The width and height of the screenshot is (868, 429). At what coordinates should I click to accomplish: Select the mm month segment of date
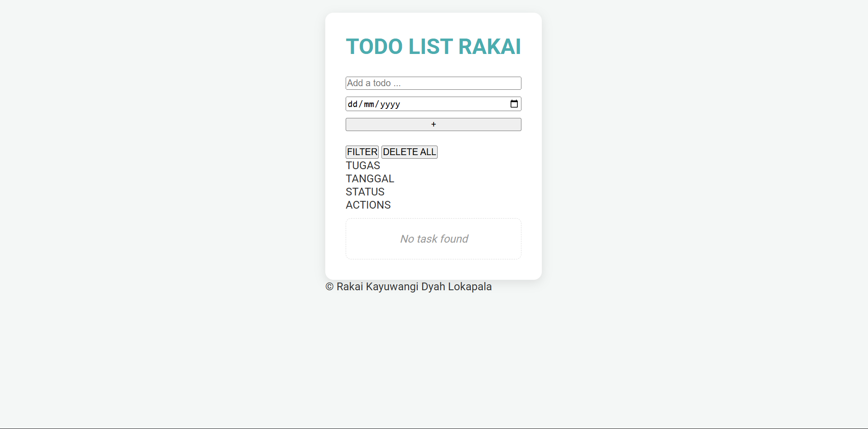coord(369,104)
